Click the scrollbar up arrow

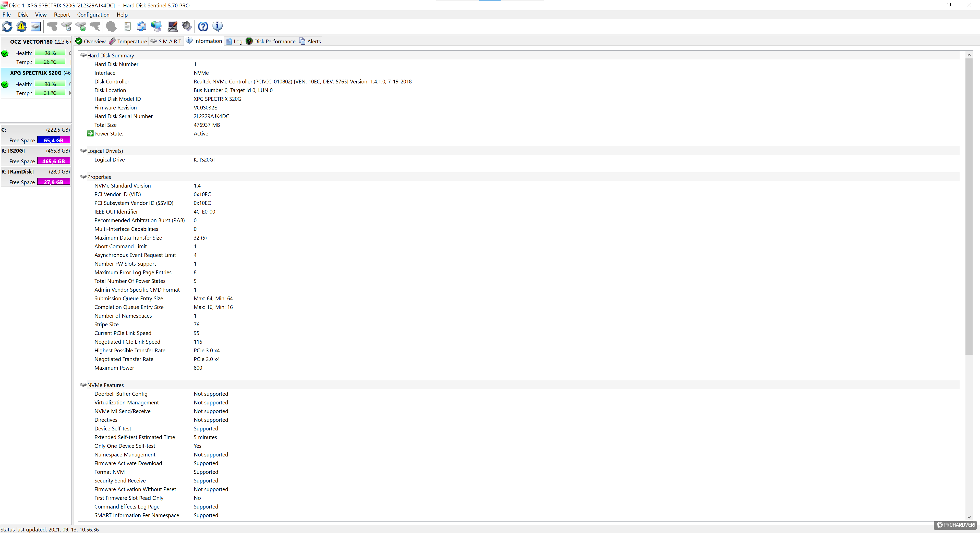[x=969, y=55]
